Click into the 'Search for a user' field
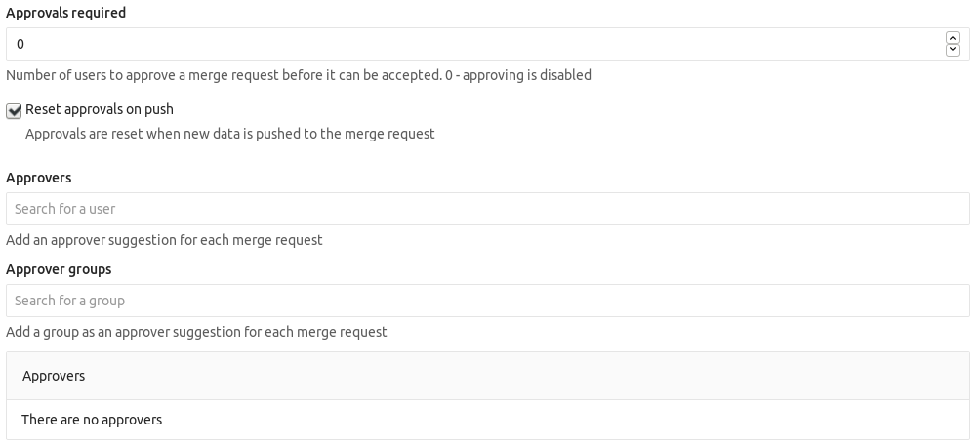This screenshot has width=980, height=444. [487, 209]
